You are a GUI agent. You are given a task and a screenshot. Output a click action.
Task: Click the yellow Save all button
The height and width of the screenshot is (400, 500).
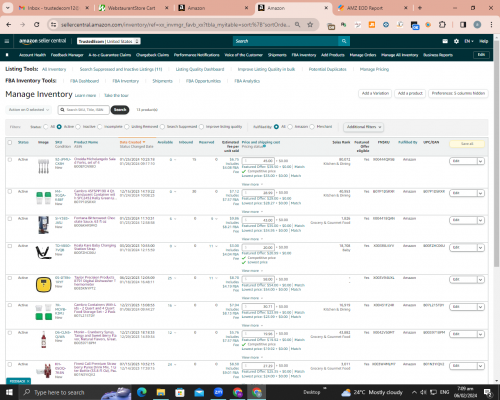click(467, 144)
